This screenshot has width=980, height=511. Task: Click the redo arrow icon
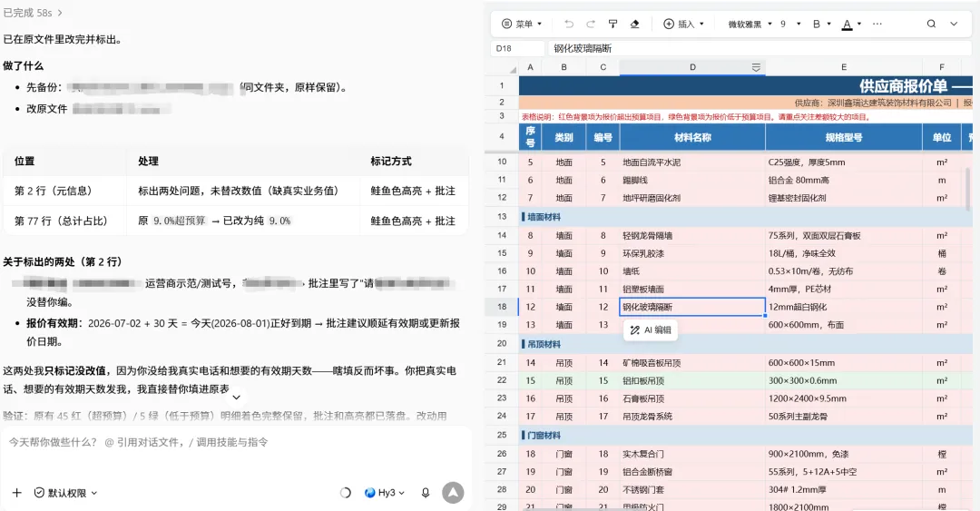(x=591, y=24)
